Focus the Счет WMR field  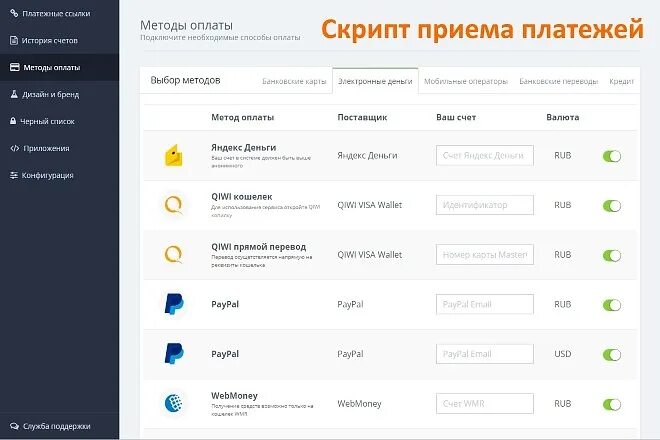click(485, 403)
